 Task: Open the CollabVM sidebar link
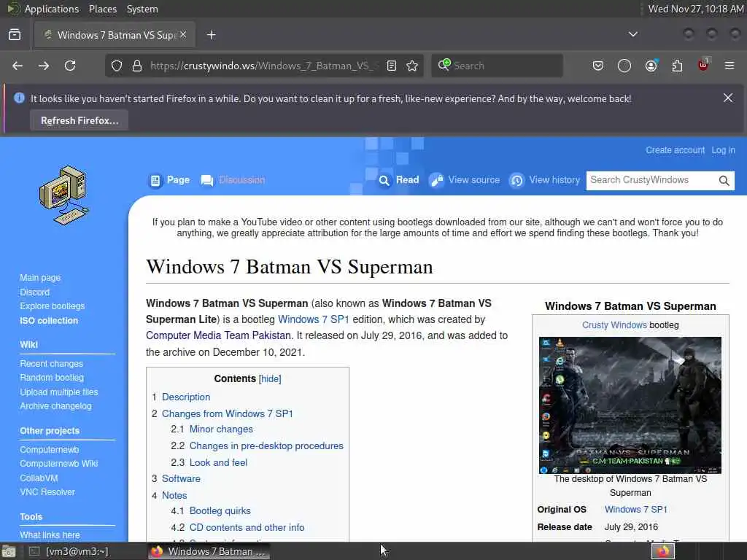coord(39,478)
